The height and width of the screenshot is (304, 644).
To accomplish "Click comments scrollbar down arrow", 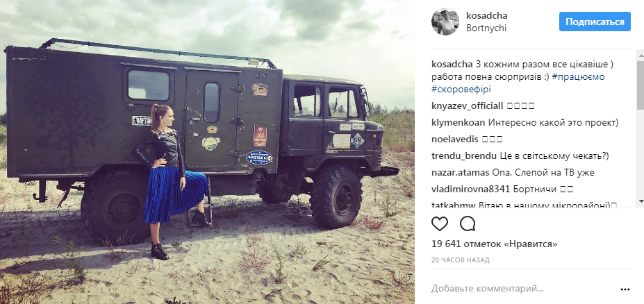I will tap(641, 201).
